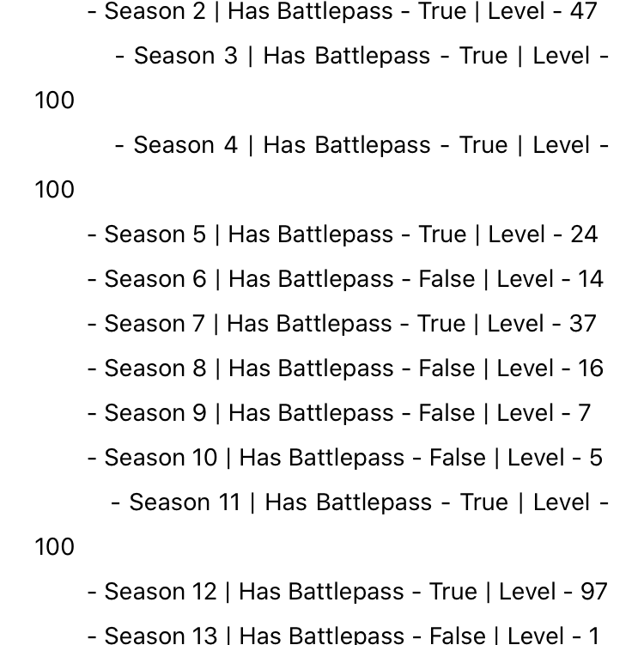
Task: Click the 100 under Season 11
Action: [x=54, y=547]
